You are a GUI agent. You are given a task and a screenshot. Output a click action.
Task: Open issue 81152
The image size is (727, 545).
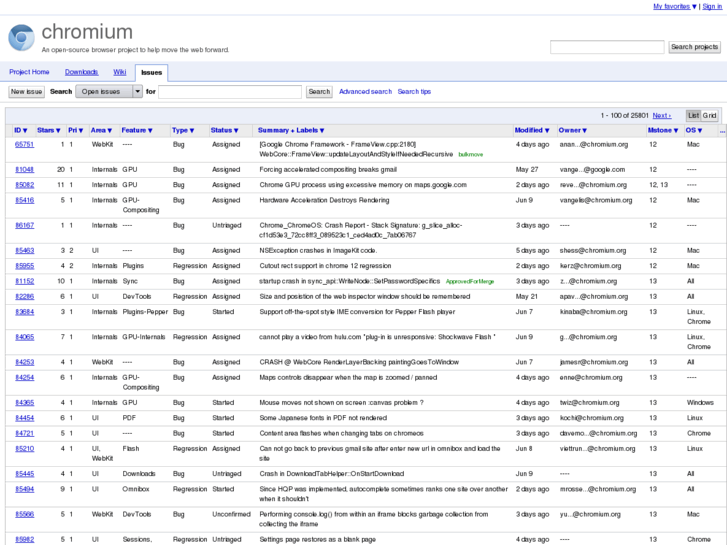[25, 281]
